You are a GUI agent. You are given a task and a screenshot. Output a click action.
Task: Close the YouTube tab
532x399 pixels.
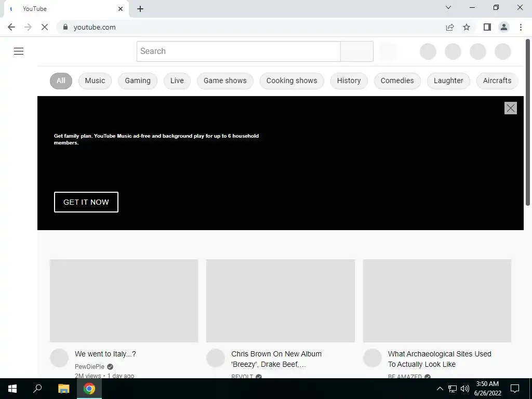click(121, 9)
